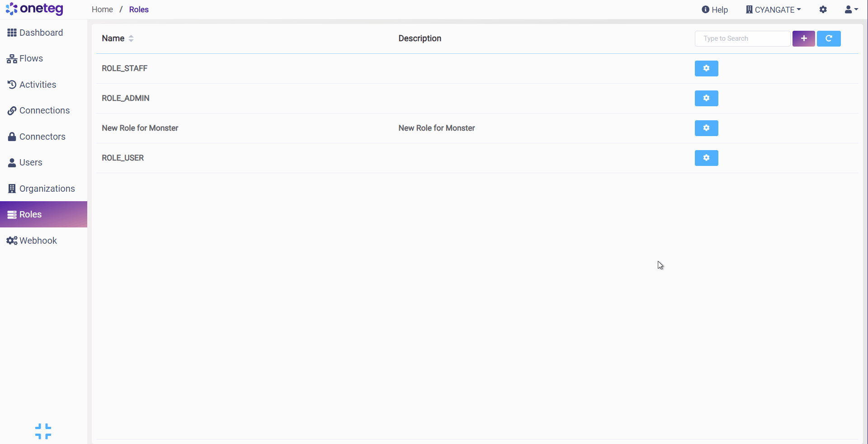Focus the Type to Search field
Image resolution: width=868 pixels, height=444 pixels.
pyautogui.click(x=742, y=38)
